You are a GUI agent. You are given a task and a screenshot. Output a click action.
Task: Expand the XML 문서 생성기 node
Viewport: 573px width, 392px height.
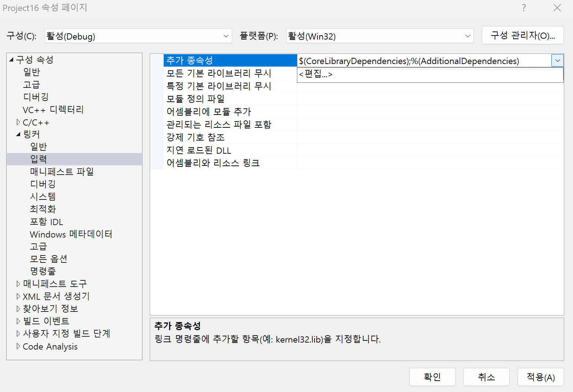point(18,296)
